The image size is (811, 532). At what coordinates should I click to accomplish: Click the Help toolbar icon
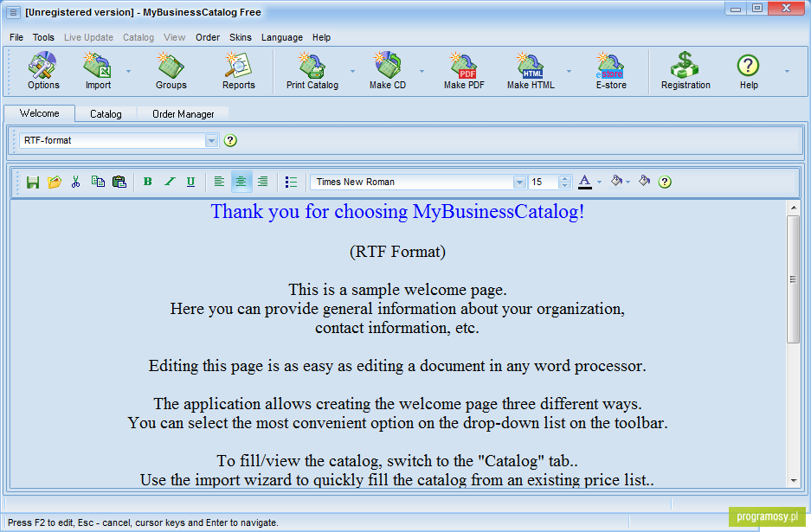pos(749,71)
